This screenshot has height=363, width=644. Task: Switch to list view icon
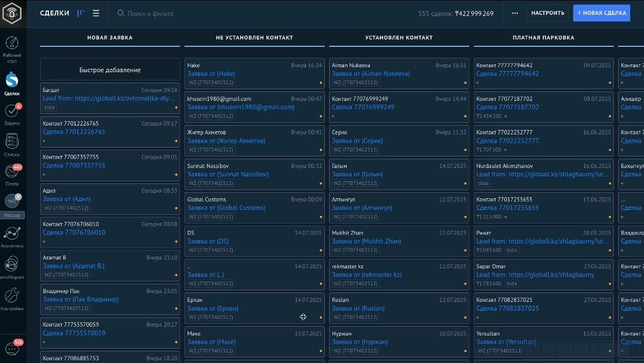[96, 13]
